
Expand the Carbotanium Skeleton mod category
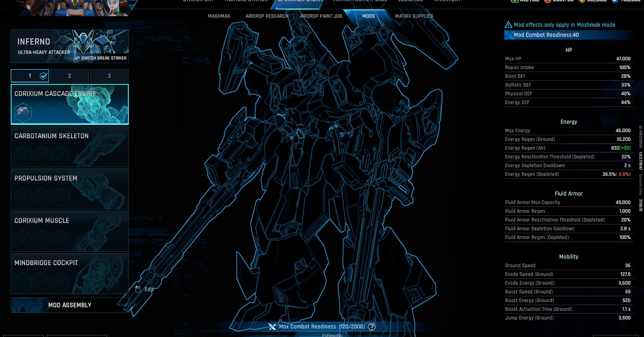pyautogui.click(x=69, y=147)
